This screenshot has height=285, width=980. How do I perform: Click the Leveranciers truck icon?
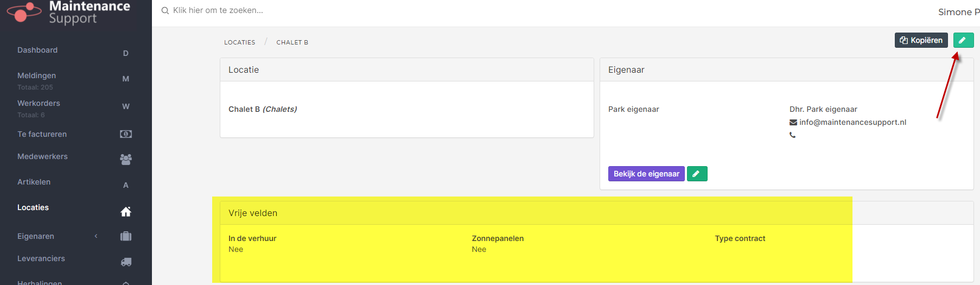pos(126,262)
